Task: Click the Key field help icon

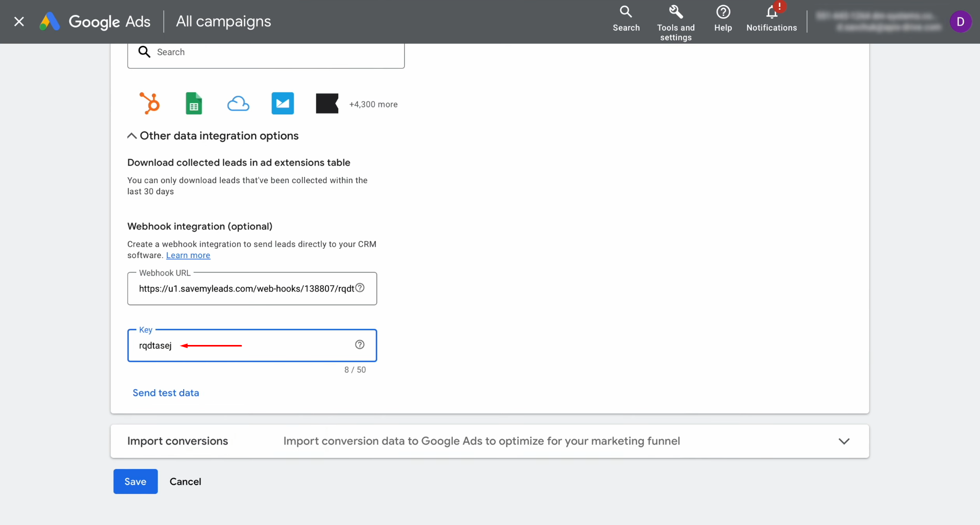Action: [x=360, y=344]
